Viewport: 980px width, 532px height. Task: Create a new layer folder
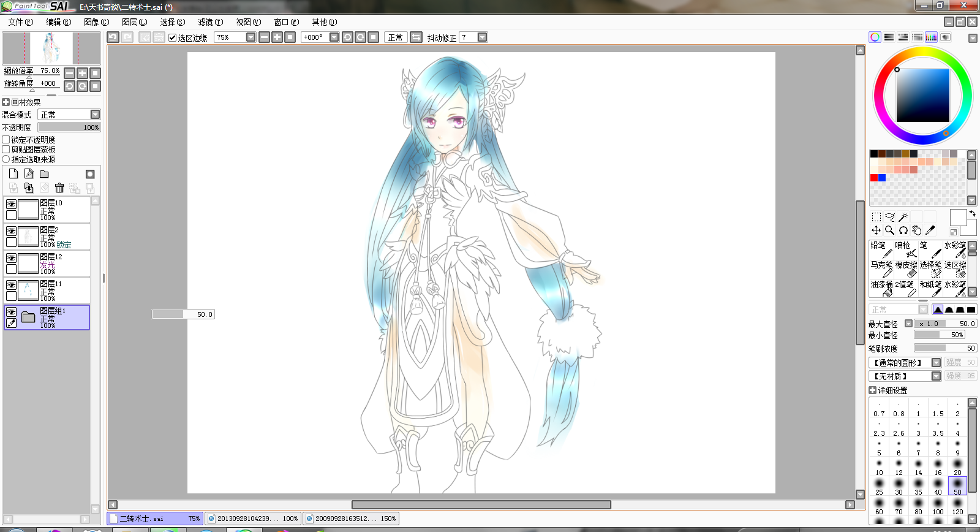click(44, 174)
